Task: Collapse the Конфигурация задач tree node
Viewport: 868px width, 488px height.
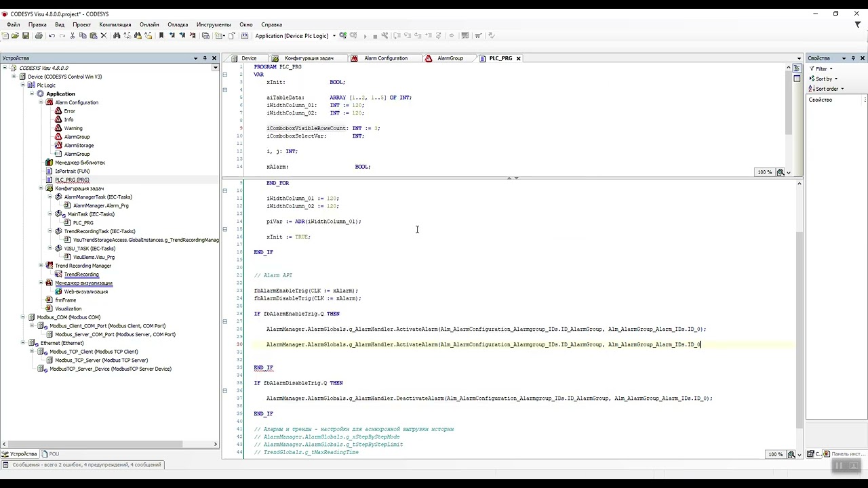Action: (41, 188)
